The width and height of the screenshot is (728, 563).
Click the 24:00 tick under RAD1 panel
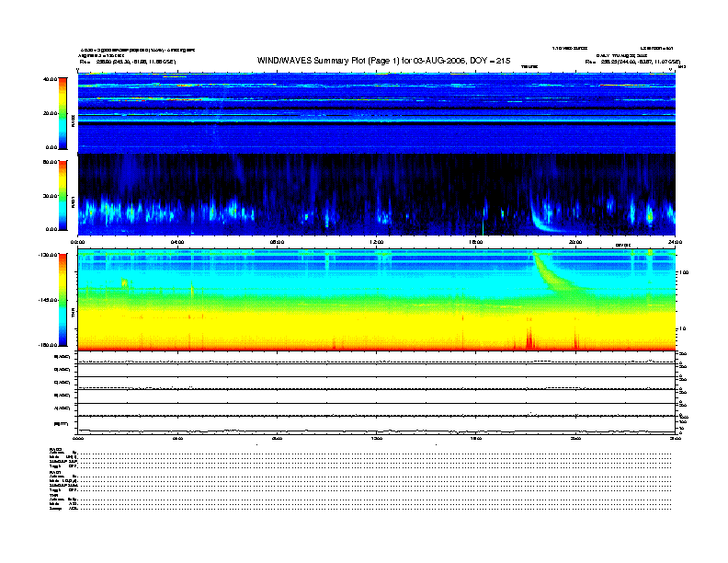[675, 242]
